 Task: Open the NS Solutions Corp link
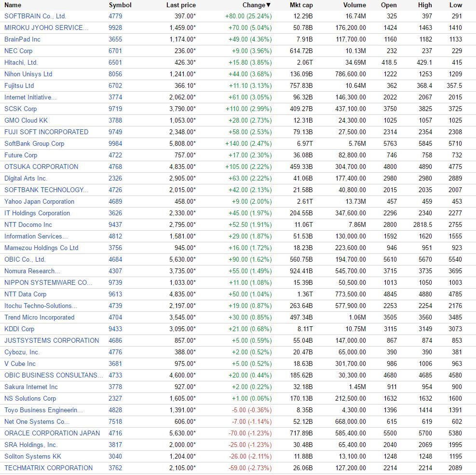30,398
